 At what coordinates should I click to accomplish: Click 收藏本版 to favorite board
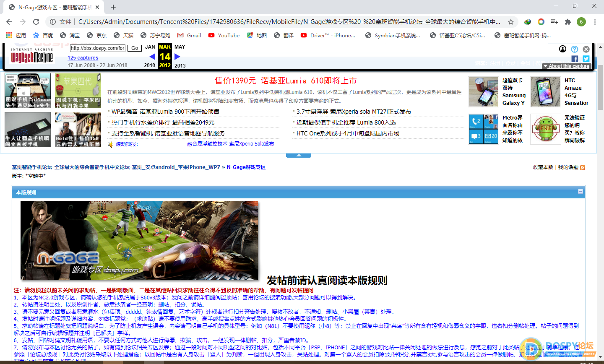pyautogui.click(x=543, y=167)
